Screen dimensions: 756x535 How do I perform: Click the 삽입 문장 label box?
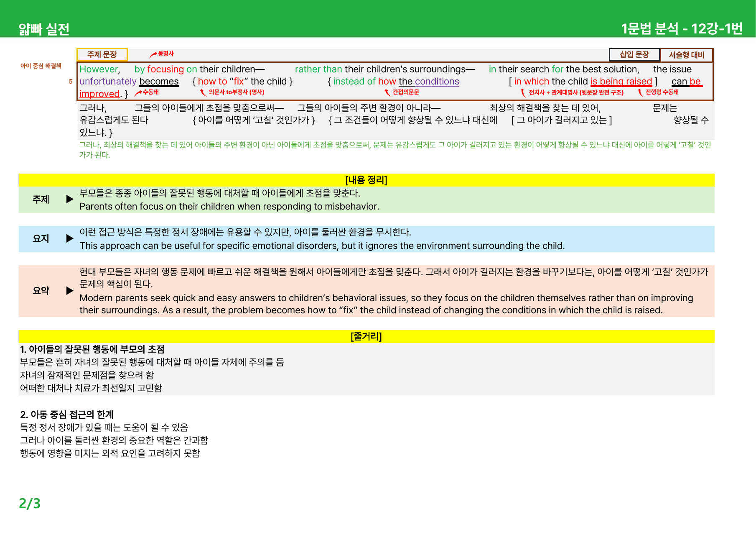[x=634, y=55]
